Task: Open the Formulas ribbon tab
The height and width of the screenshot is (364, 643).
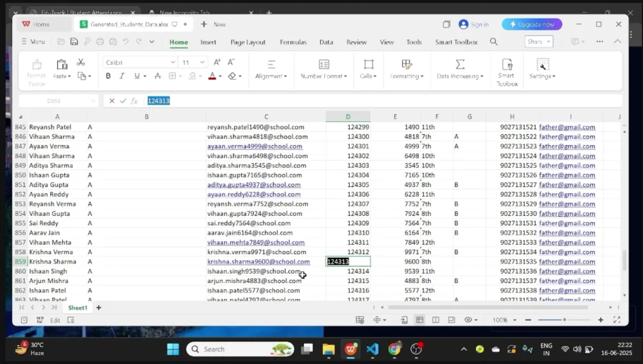Action: (293, 42)
